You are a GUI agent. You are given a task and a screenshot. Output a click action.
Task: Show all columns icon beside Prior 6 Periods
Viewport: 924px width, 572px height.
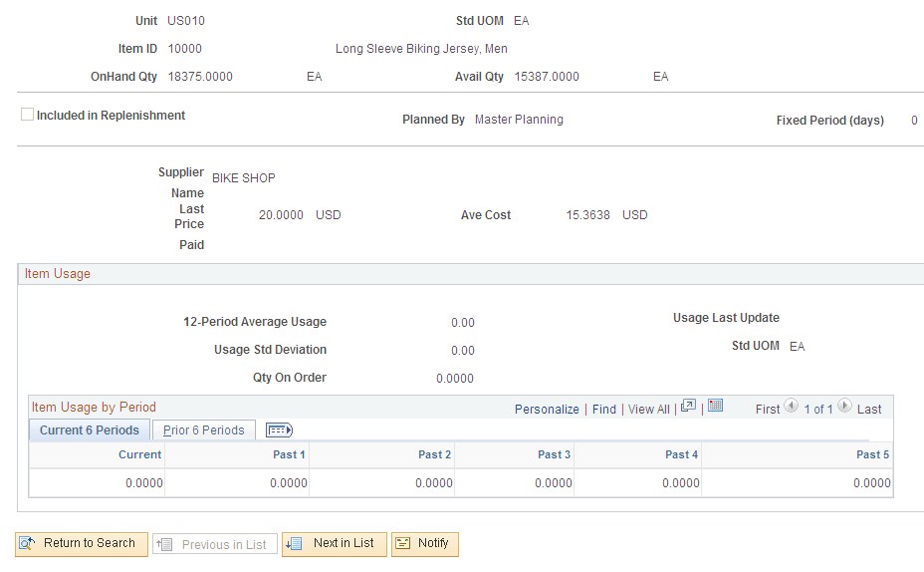[x=280, y=430]
